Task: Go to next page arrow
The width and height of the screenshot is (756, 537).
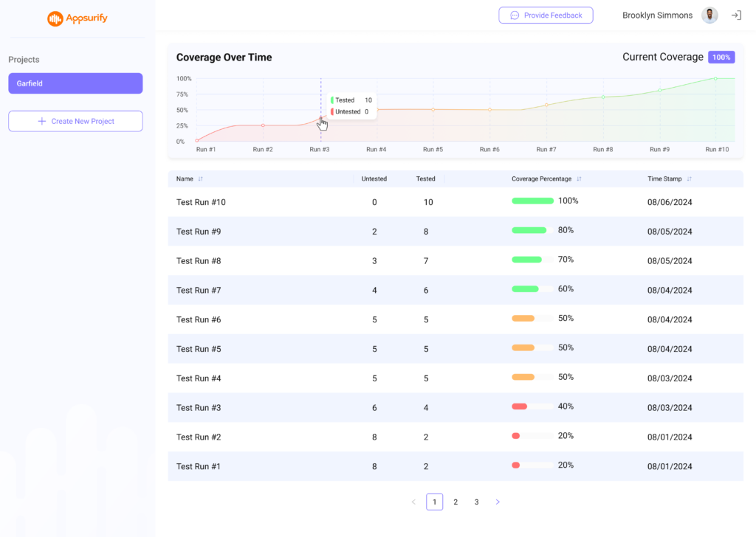Action: 498,502
